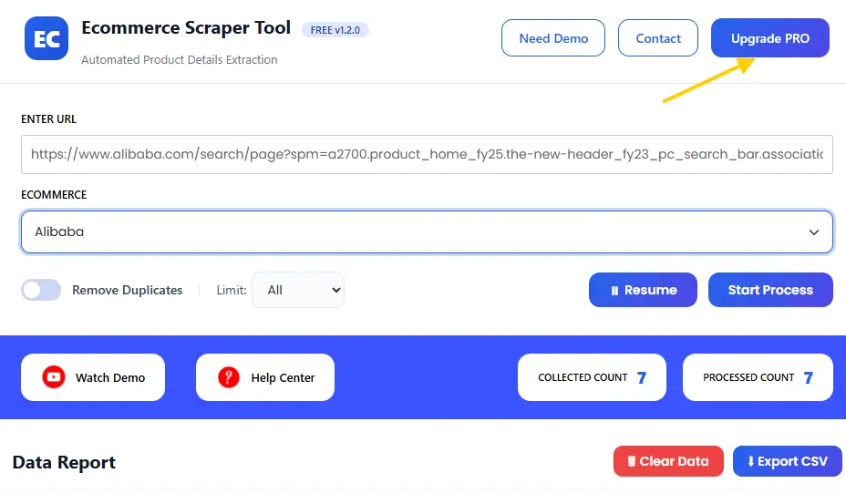Click the EC app logo icon
Screen dimensions: 846x504
[46, 38]
